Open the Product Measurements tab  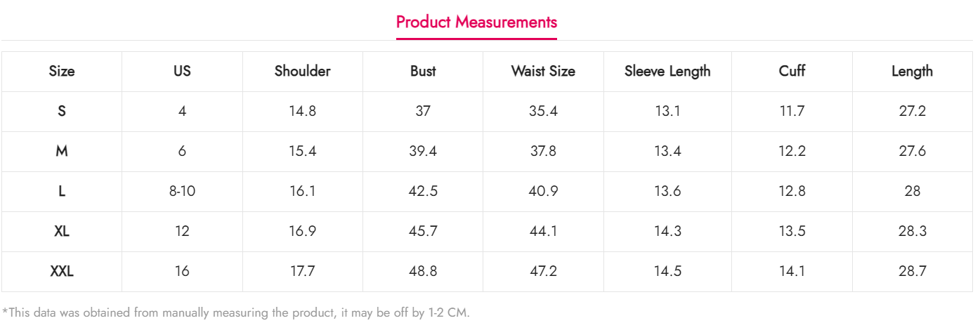pos(476,22)
